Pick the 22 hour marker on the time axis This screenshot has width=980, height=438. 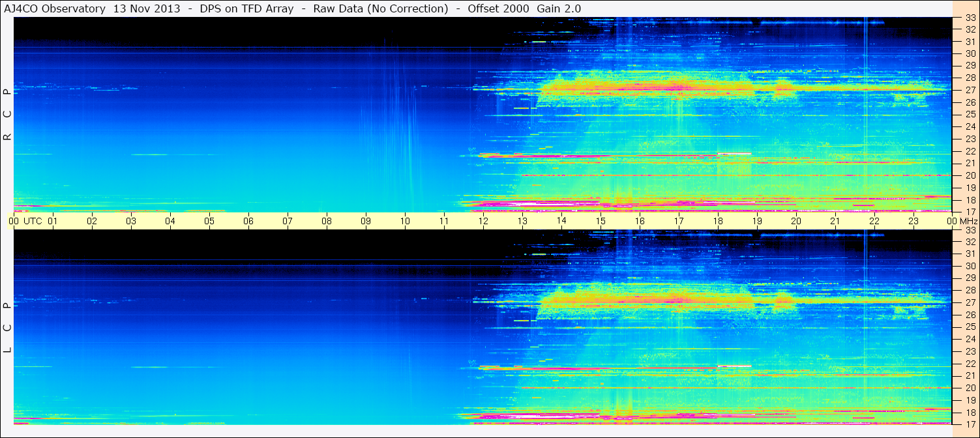point(874,221)
